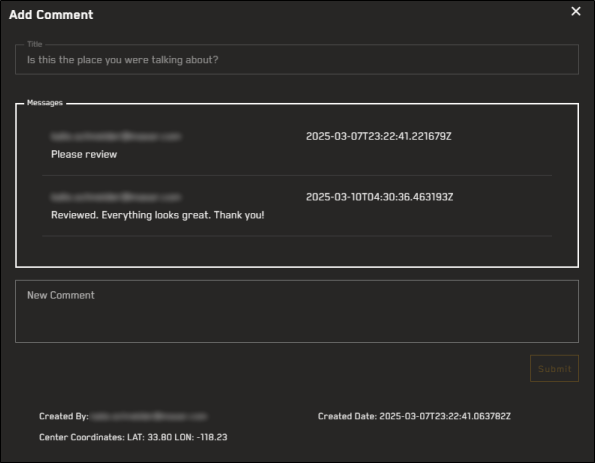
Task: Click the Messages panel label
Action: (45, 103)
